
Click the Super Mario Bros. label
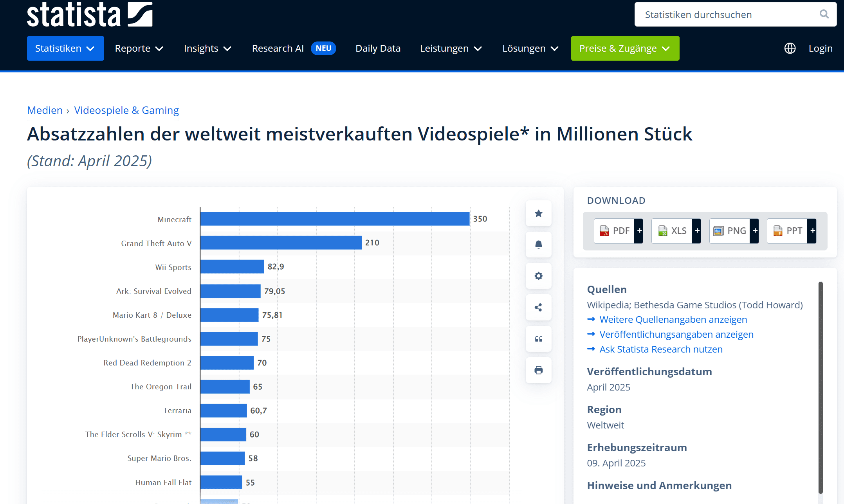[159, 458]
